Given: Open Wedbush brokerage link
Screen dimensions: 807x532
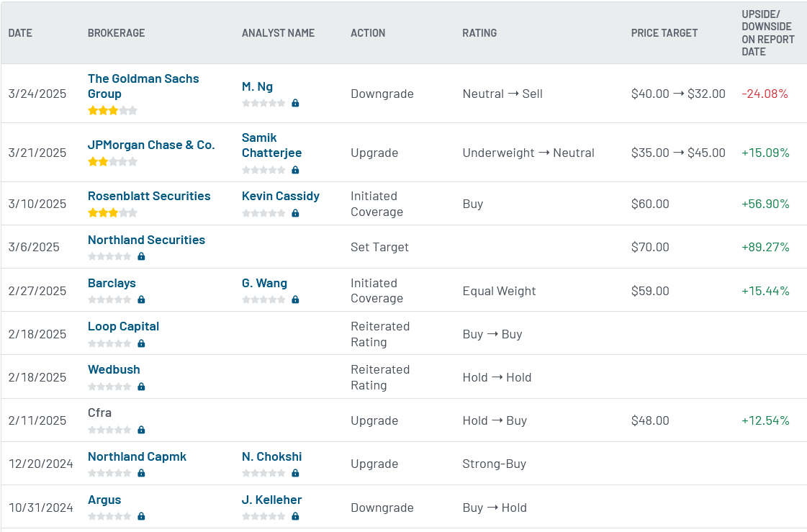Looking at the screenshot, I should point(114,369).
